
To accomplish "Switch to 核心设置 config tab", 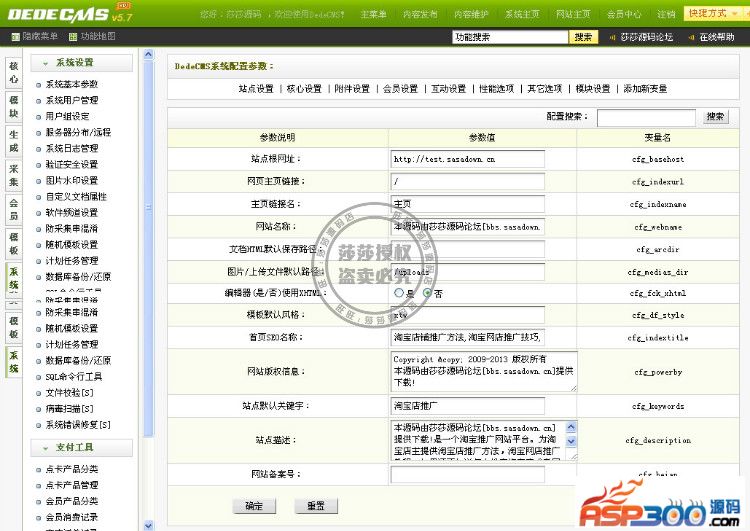I will click(x=304, y=88).
